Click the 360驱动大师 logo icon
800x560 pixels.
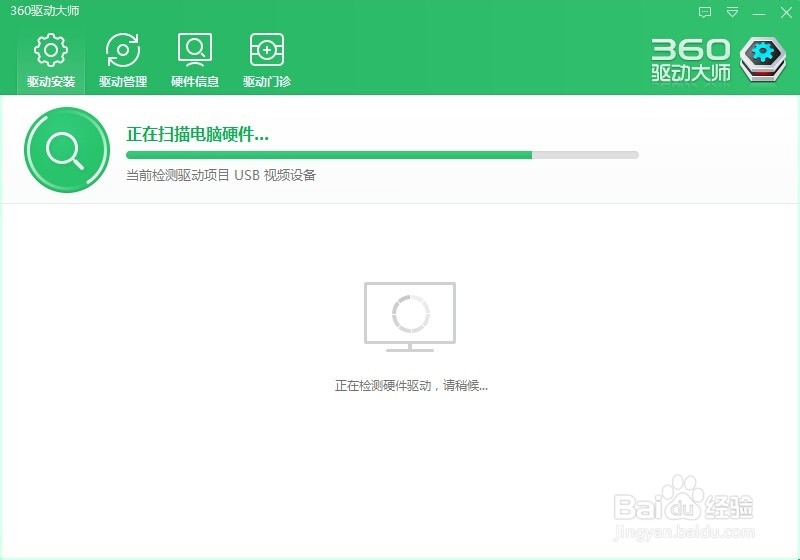[763, 59]
